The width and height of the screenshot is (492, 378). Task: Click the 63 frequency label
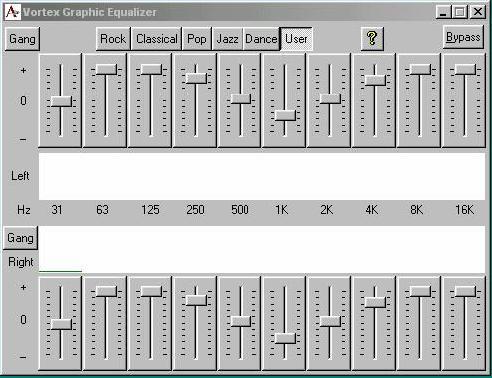point(102,210)
